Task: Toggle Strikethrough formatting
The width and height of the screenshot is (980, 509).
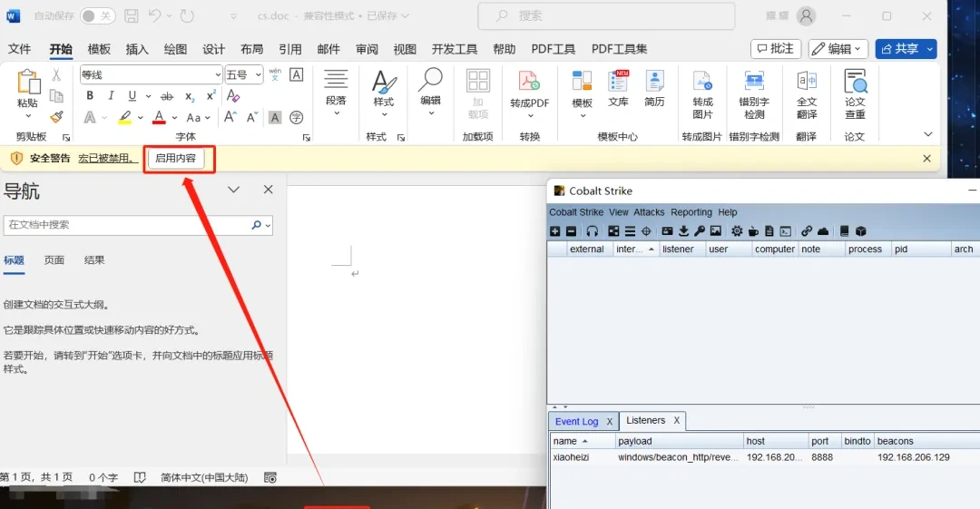Action: coord(167,95)
